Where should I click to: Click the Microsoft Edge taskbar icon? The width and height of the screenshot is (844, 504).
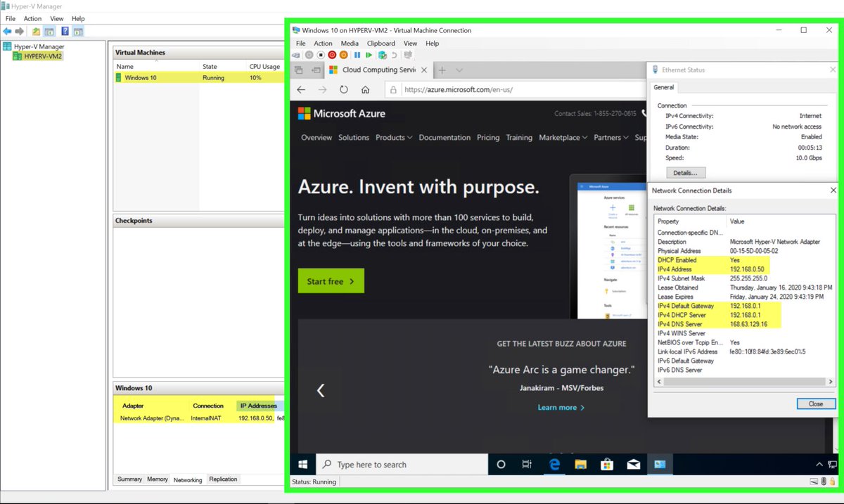[554, 465]
